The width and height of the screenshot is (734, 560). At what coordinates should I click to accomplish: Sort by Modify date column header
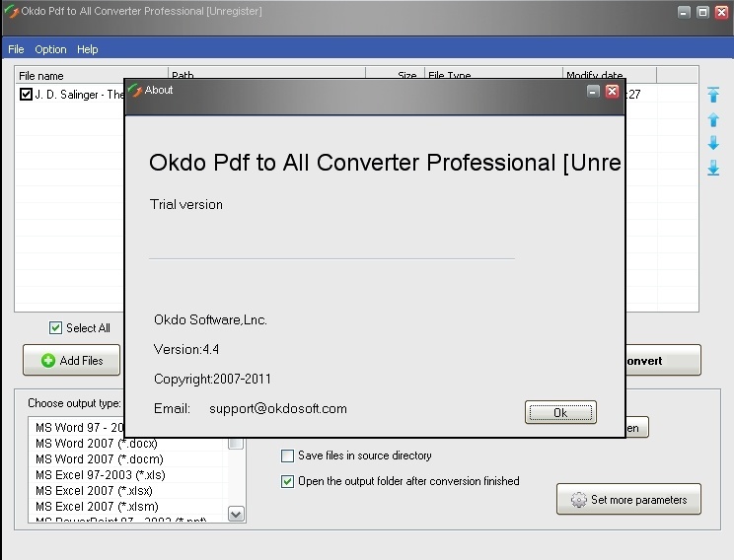[609, 73]
